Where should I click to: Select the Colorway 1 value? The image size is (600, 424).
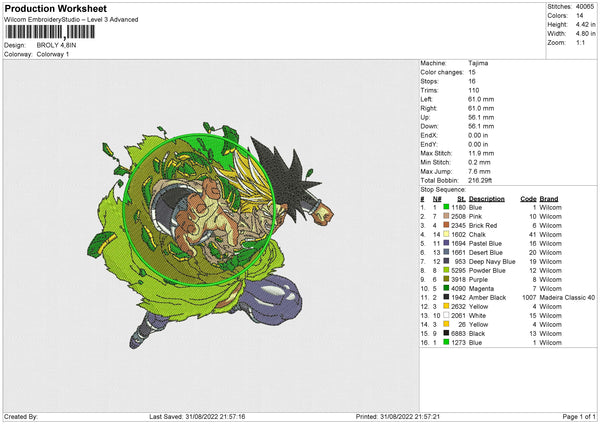[x=53, y=54]
